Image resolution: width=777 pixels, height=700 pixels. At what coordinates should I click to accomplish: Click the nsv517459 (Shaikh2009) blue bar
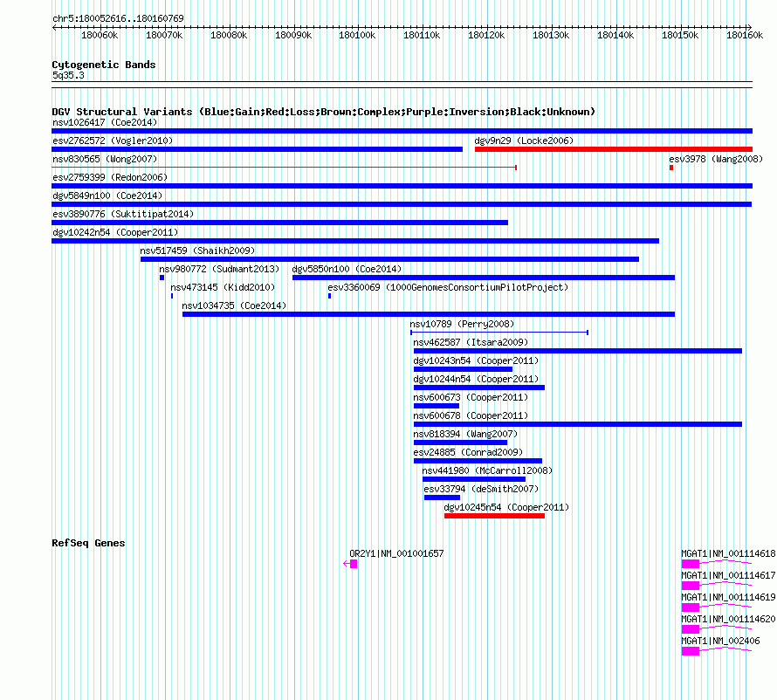389,259
